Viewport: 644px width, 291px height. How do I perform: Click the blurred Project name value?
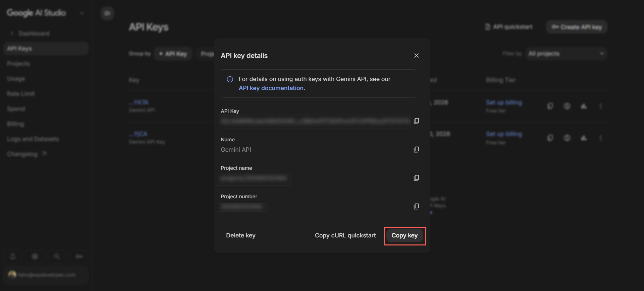254,179
